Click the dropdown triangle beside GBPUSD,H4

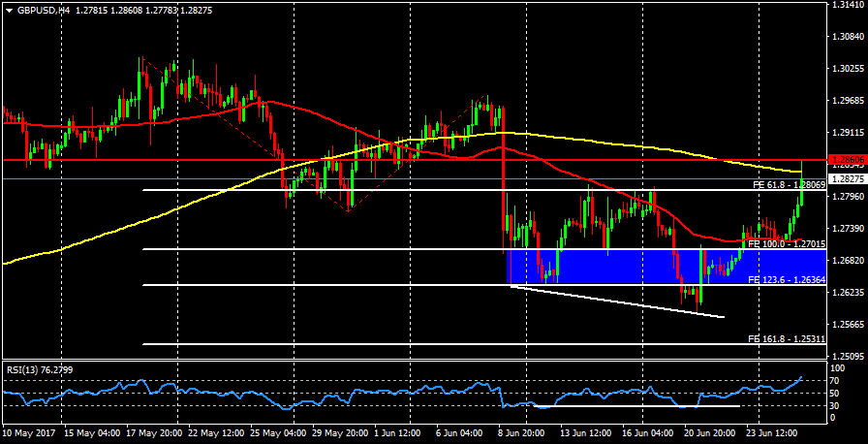[x=8, y=9]
